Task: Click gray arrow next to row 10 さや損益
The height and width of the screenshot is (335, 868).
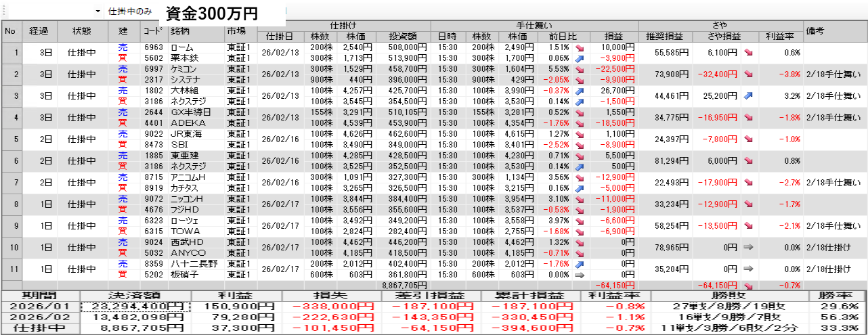Action: (749, 248)
